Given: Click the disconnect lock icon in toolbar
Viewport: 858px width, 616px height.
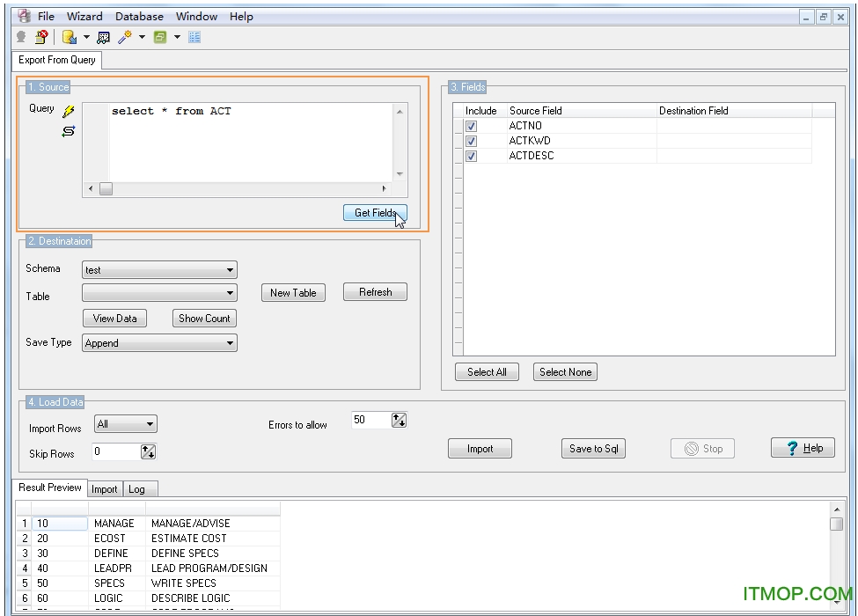Looking at the screenshot, I should pyautogui.click(x=41, y=37).
